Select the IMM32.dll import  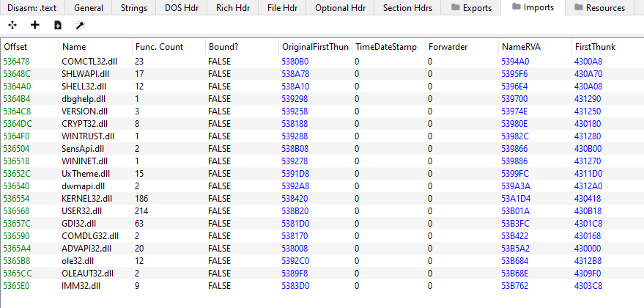(x=322, y=286)
